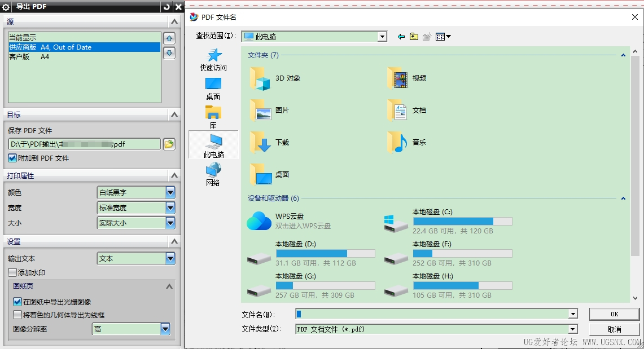Collapse the 目标 section
The width and height of the screenshot is (644, 349).
(174, 114)
